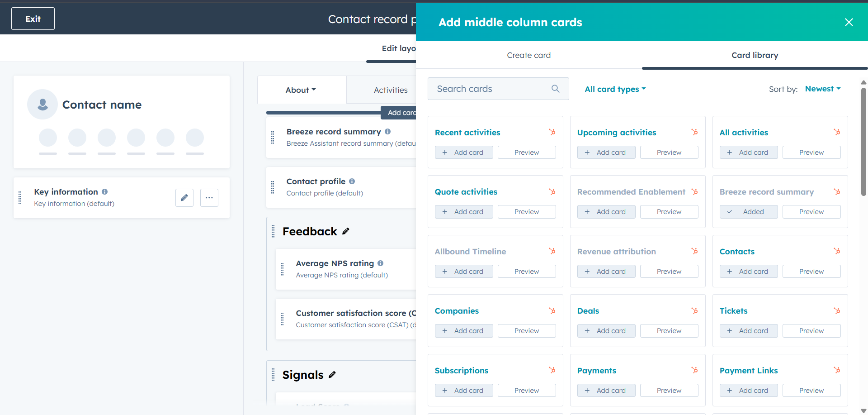This screenshot has height=415, width=868.
Task: Click the pencil icon to rename Feedback section
Action: [346, 231]
